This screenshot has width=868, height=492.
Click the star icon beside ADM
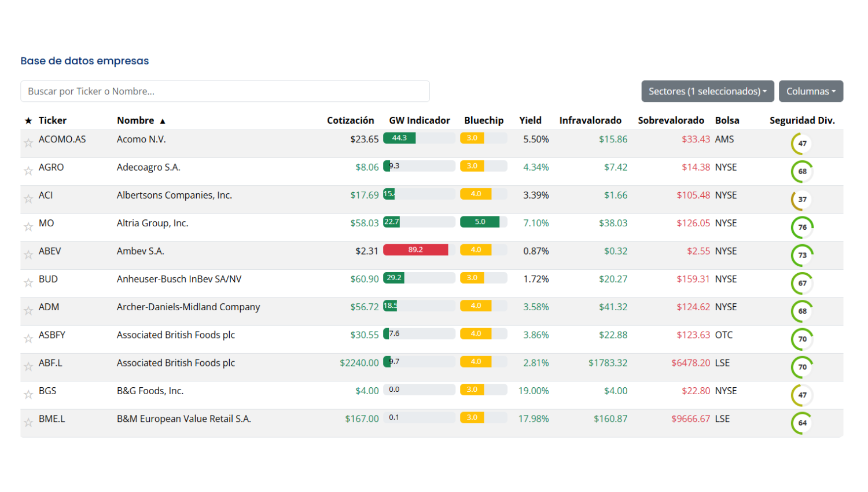(x=28, y=310)
